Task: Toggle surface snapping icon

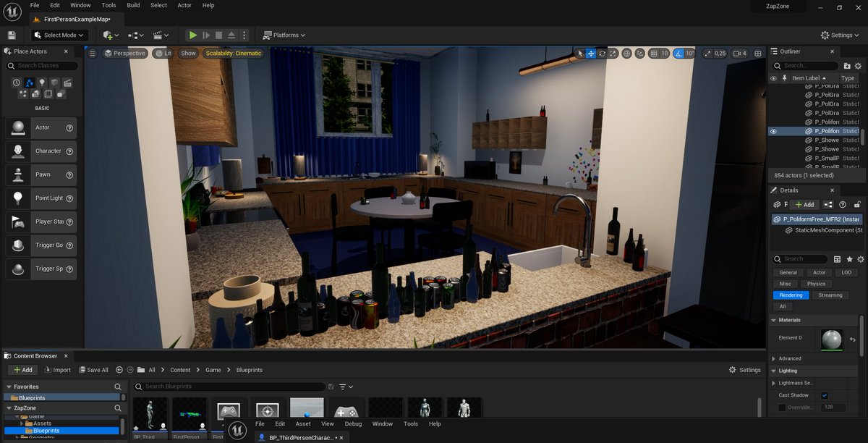Action: (x=639, y=54)
